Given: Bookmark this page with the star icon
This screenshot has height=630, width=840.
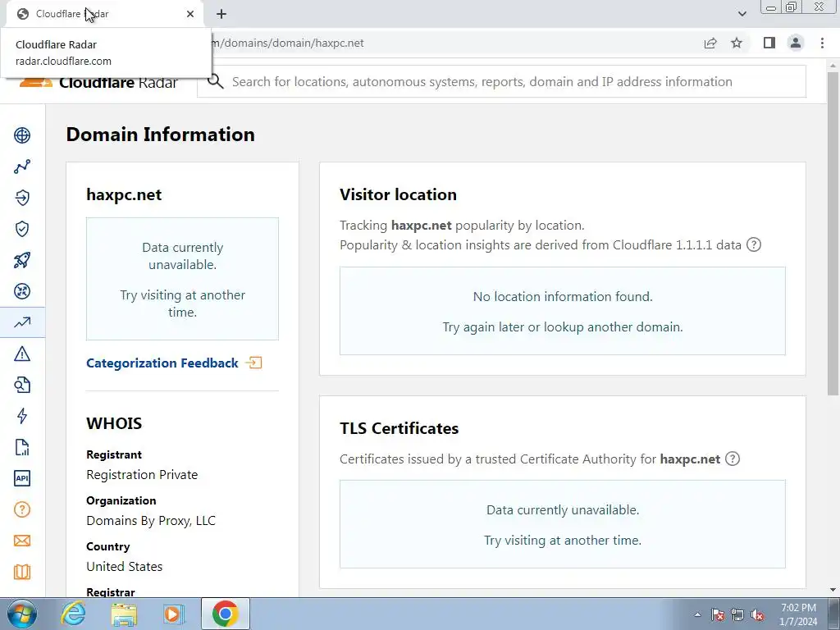Looking at the screenshot, I should point(737,43).
